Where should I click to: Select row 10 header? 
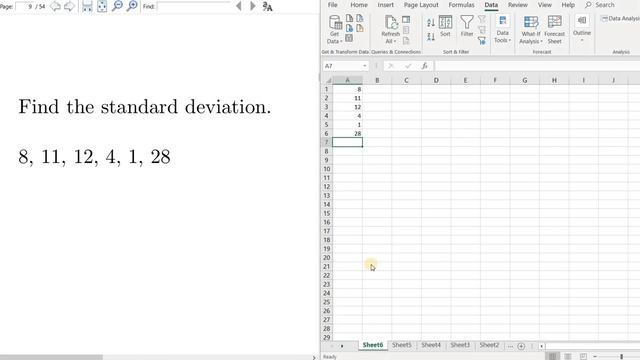[x=327, y=169]
